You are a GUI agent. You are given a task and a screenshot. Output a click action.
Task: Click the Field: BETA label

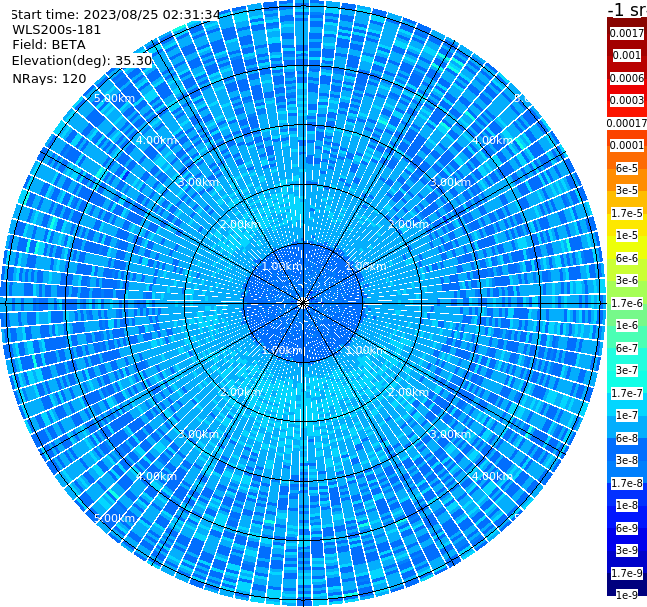(49, 45)
